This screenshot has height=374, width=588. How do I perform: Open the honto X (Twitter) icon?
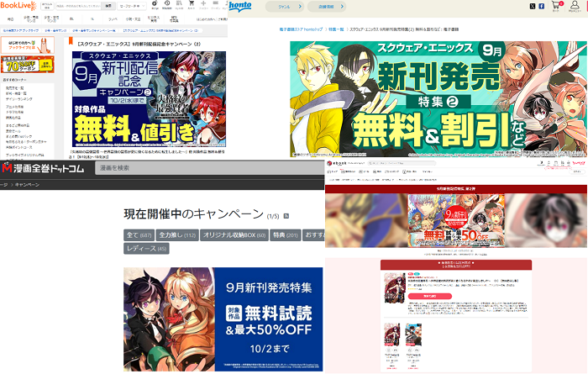tap(533, 7)
